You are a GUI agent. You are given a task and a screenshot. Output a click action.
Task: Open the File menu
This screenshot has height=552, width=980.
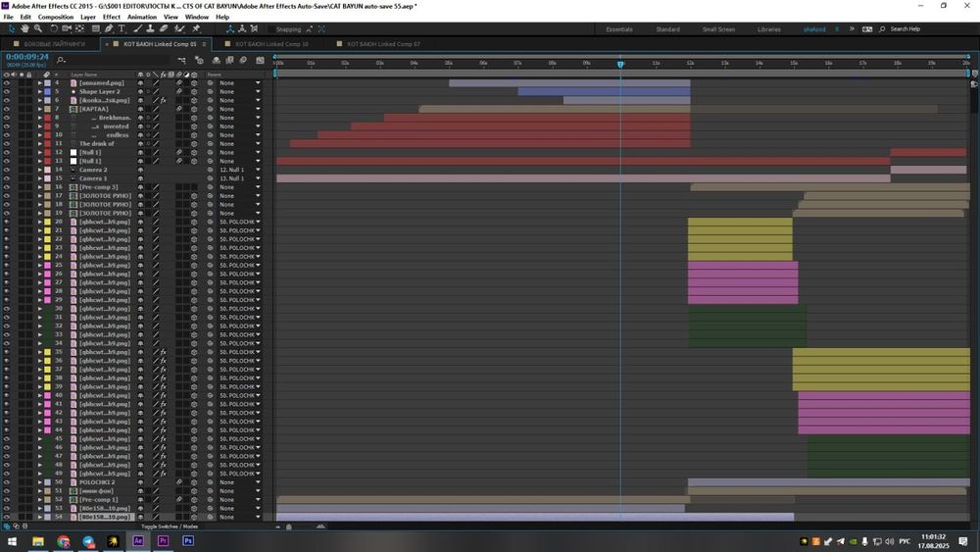click(x=8, y=17)
